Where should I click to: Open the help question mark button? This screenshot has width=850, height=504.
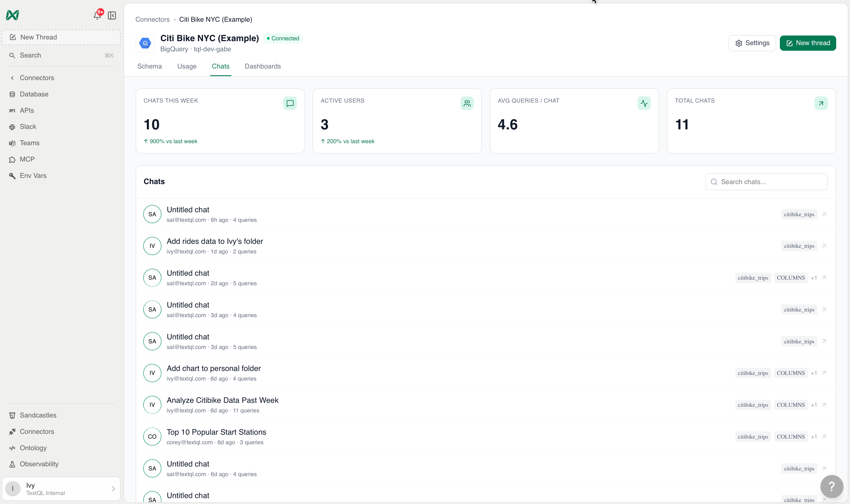tap(832, 486)
